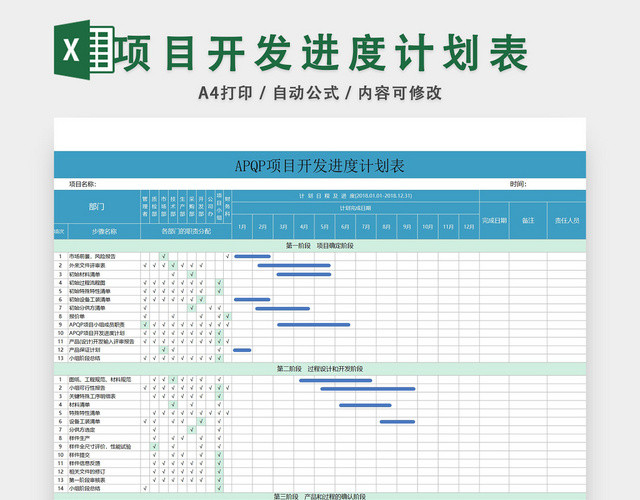Select the 9月 month header
The width and height of the screenshot is (640, 500).
[407, 227]
